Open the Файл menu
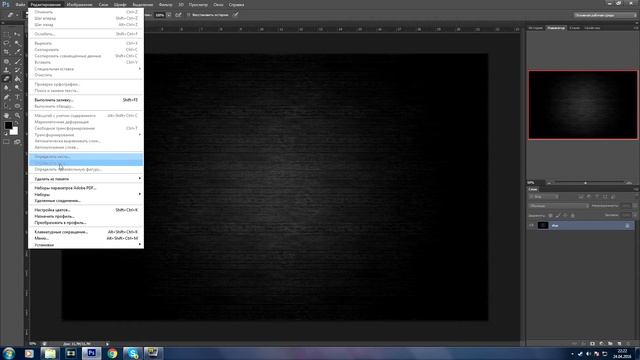This screenshot has height=360, width=640. point(20,4)
